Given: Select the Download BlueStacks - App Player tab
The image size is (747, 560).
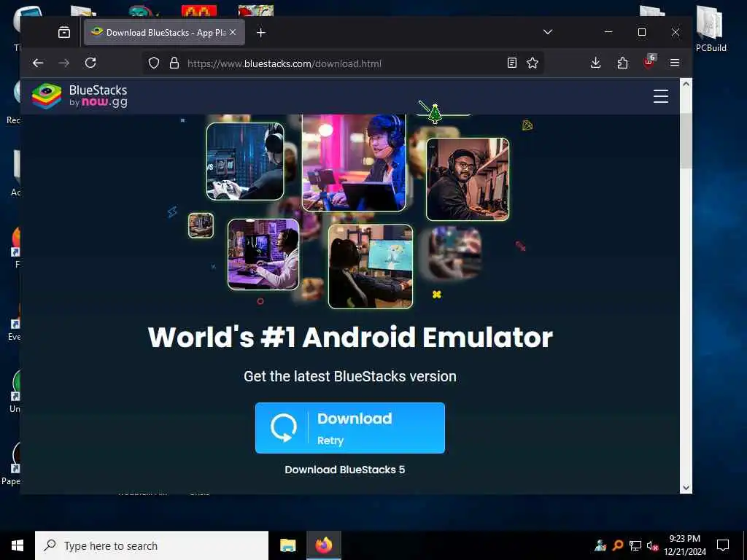Looking at the screenshot, I should pyautogui.click(x=164, y=32).
